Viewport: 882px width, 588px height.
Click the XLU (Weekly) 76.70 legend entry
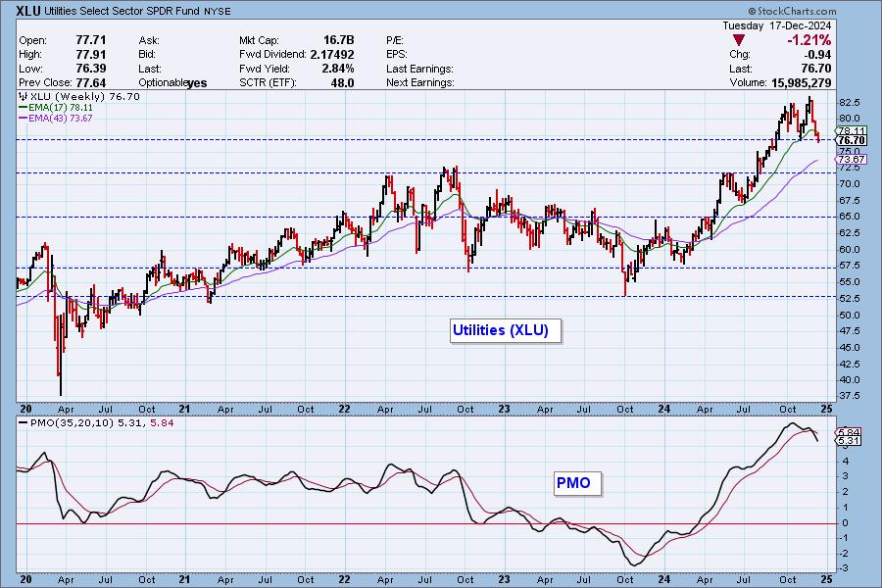(79, 96)
